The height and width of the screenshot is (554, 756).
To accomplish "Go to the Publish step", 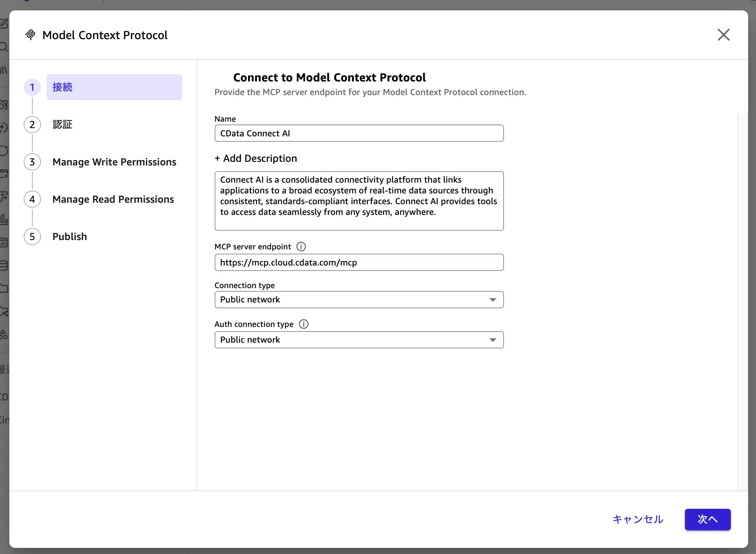I will [x=70, y=236].
